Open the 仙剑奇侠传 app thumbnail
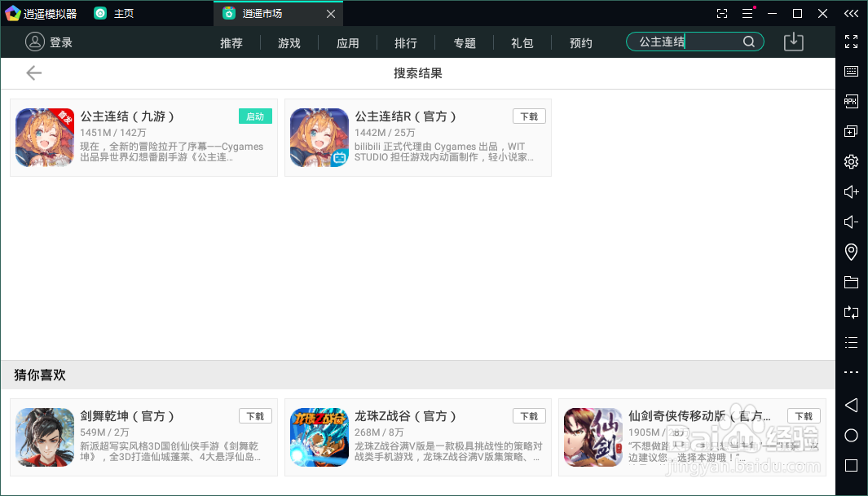The image size is (868, 496). (x=593, y=437)
